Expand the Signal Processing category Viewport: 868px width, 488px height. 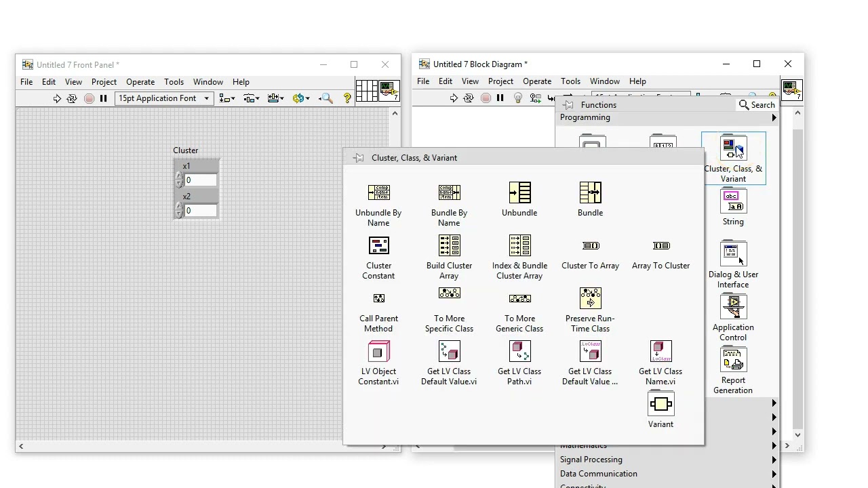[667, 460]
